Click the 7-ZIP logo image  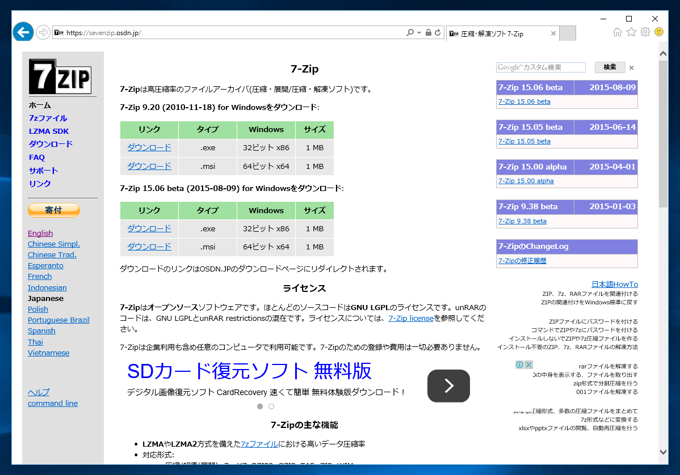click(x=60, y=77)
